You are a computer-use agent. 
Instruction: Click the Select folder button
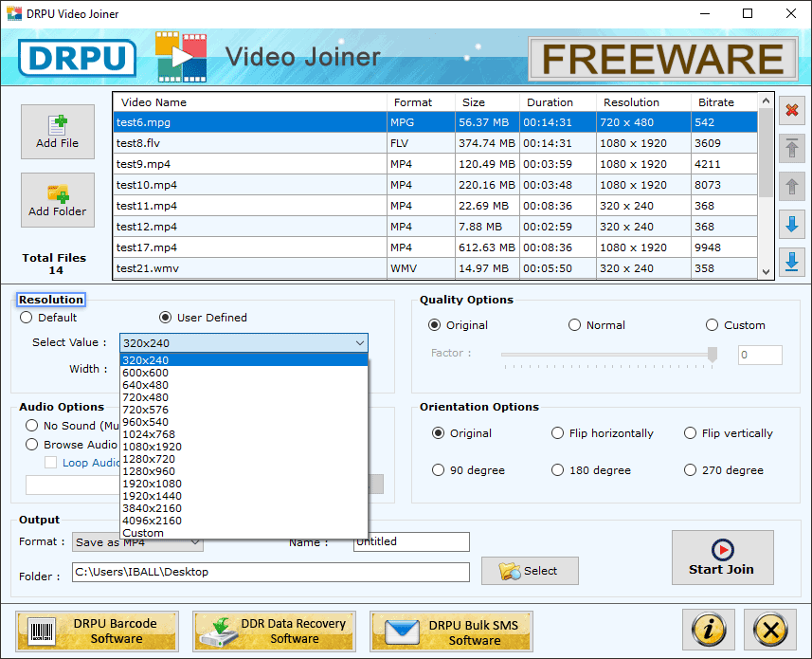(x=530, y=571)
